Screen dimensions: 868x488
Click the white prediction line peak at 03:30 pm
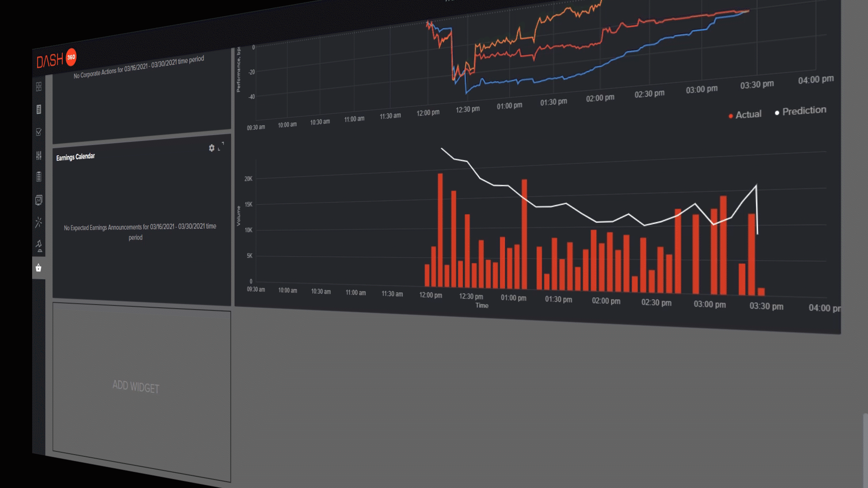coord(756,185)
